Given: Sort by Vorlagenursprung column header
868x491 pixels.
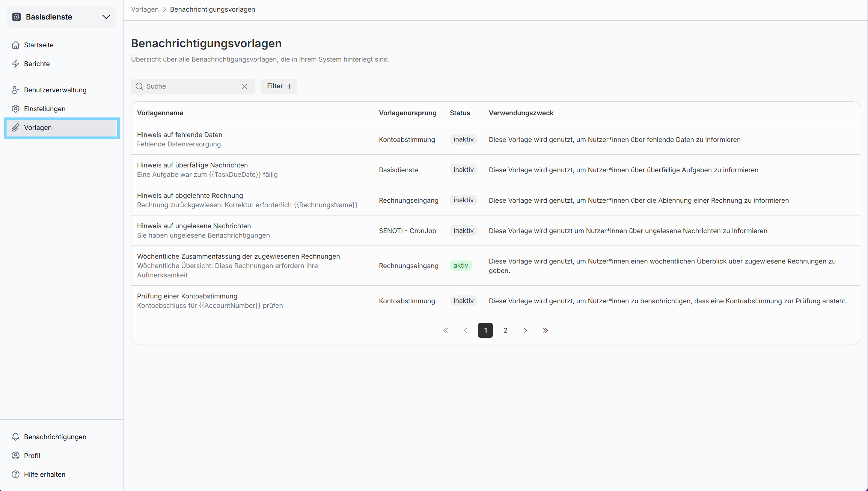Looking at the screenshot, I should (407, 113).
